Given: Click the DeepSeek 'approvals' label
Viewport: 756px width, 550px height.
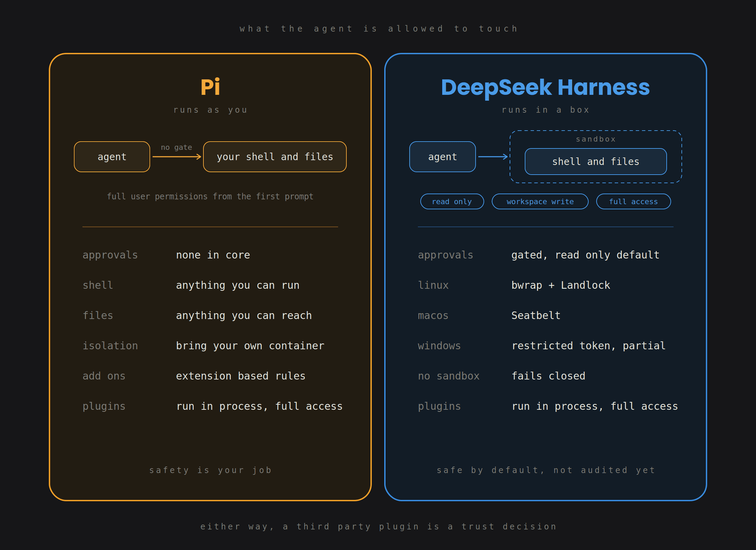Looking at the screenshot, I should (445, 255).
